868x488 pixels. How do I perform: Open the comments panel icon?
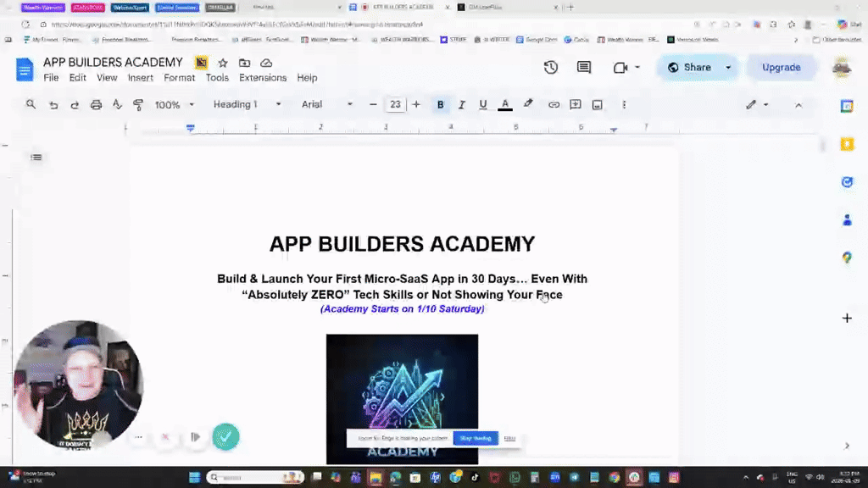click(583, 68)
